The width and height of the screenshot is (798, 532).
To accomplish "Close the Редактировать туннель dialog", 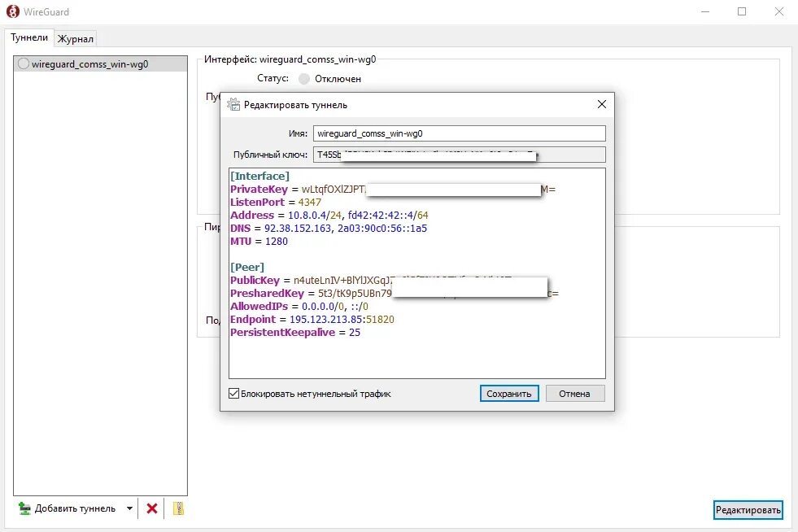I will (602, 104).
